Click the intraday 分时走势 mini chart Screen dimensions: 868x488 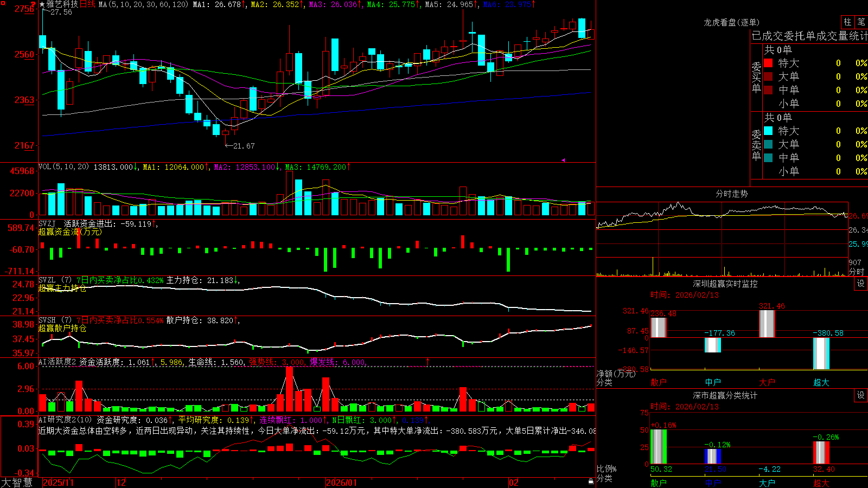coord(722,239)
